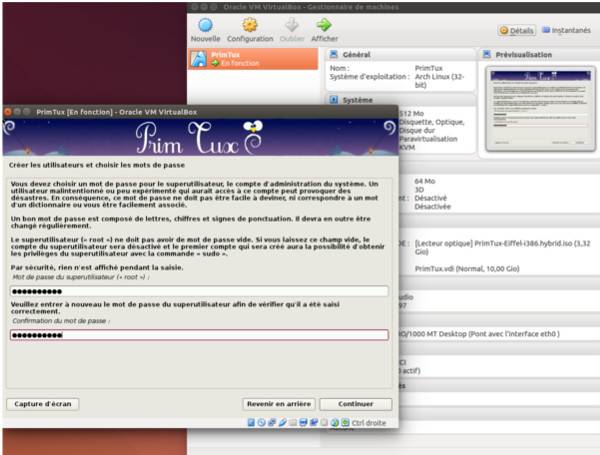Click the Ctrl droite host key label
This screenshot has height=455, width=600.
[368, 423]
